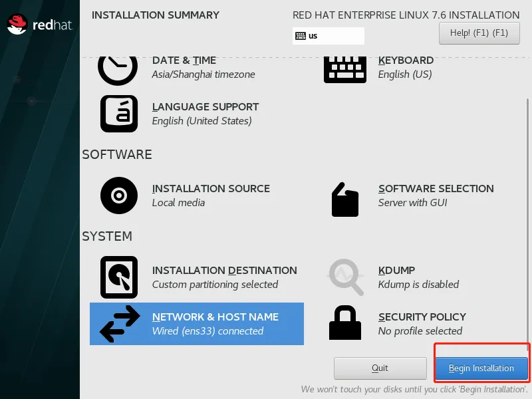Select the us keyboard layout indicator
Screen dimensions: 532x399
tap(328, 36)
